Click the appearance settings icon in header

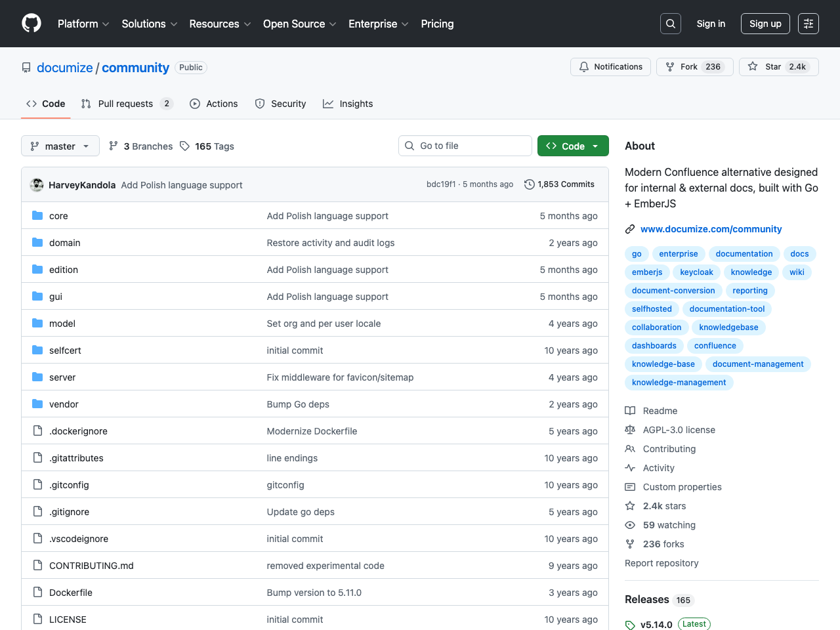point(808,24)
